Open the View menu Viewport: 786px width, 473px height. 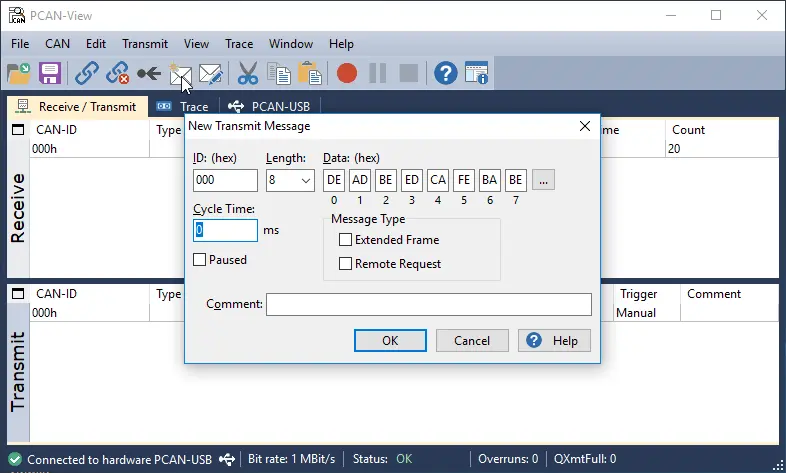[x=196, y=44]
